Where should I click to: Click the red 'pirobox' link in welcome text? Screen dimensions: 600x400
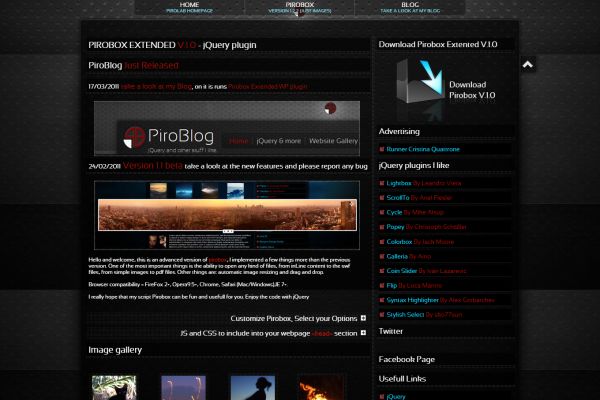point(218,260)
